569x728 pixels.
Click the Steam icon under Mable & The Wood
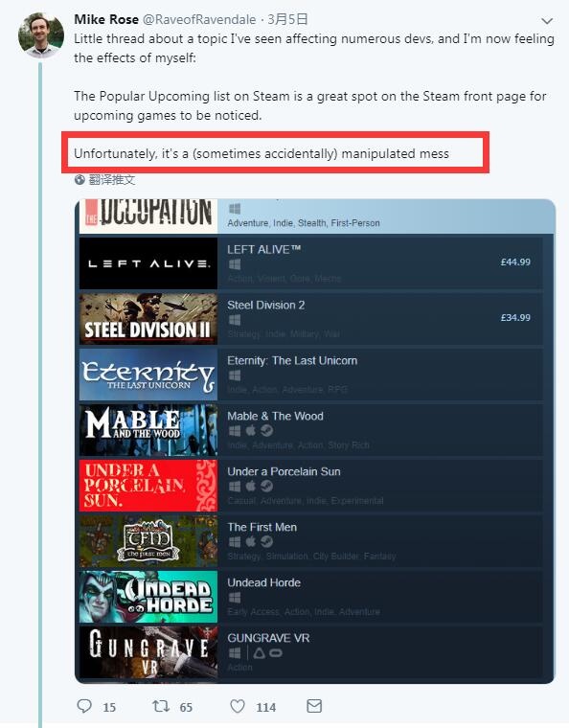[266, 431]
